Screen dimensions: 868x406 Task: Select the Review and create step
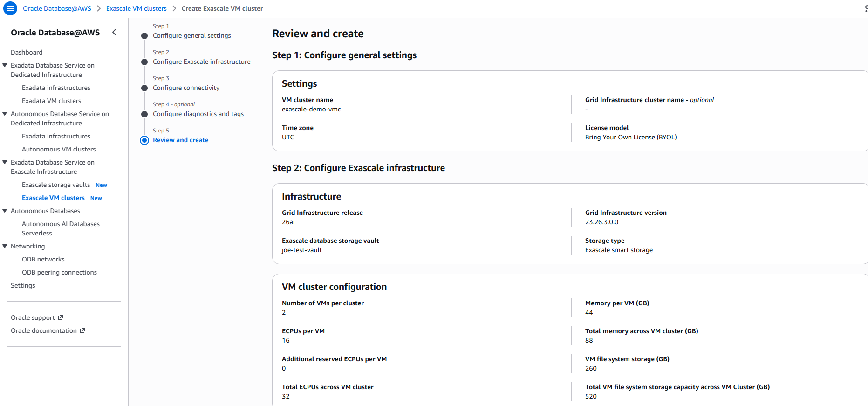[181, 140]
